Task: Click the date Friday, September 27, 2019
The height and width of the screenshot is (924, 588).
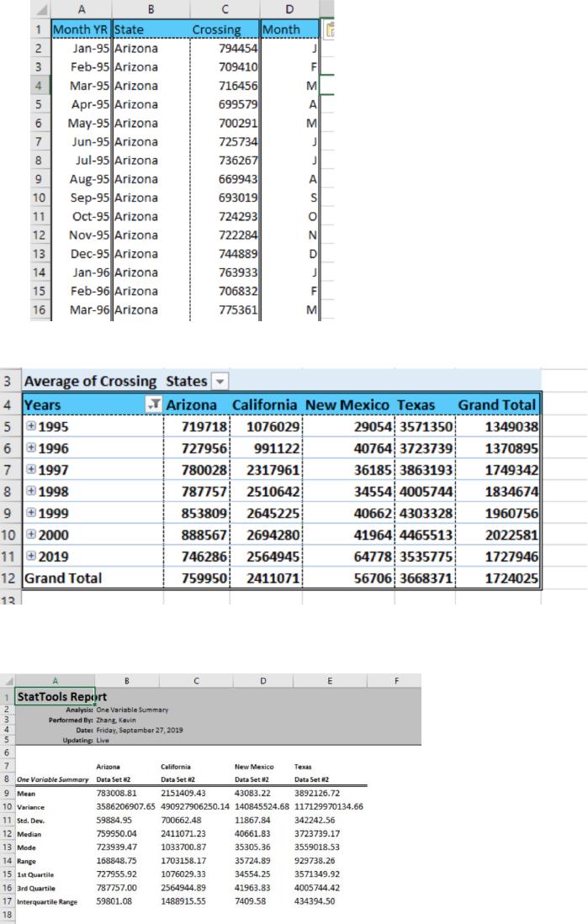Action: pos(140,730)
